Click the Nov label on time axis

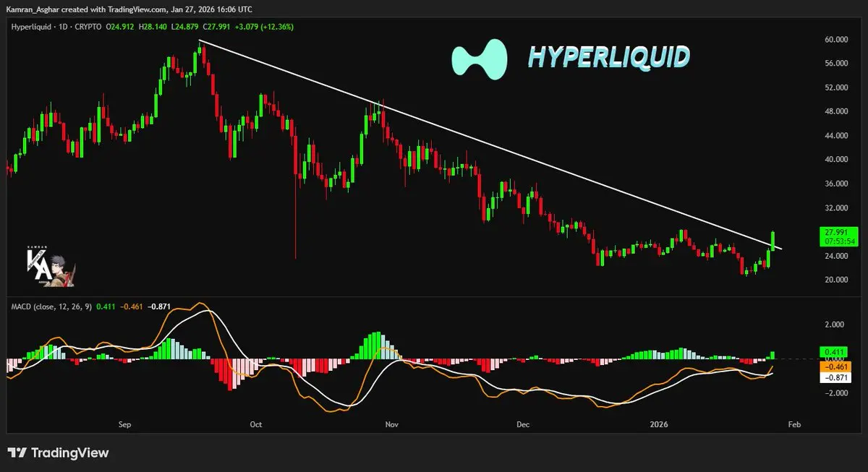point(391,425)
